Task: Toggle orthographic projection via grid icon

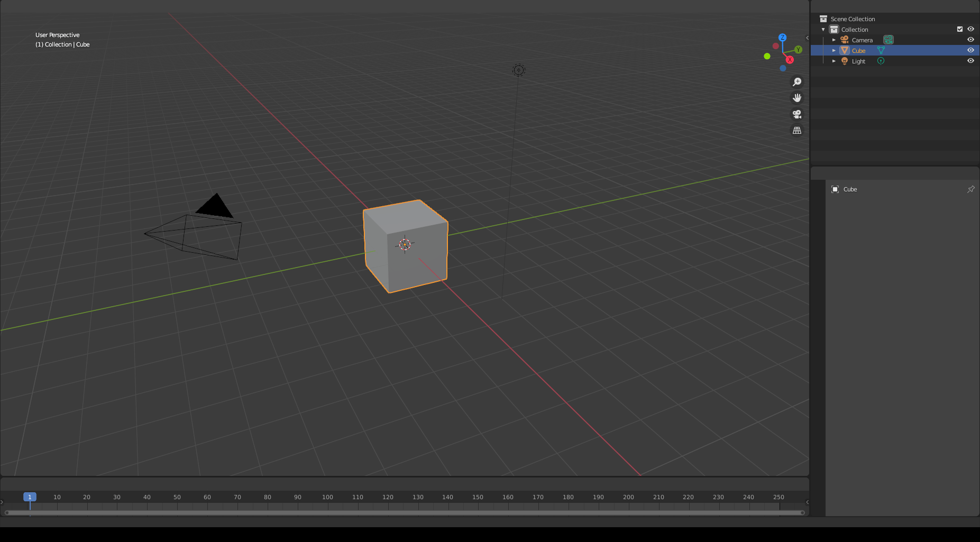Action: click(797, 130)
